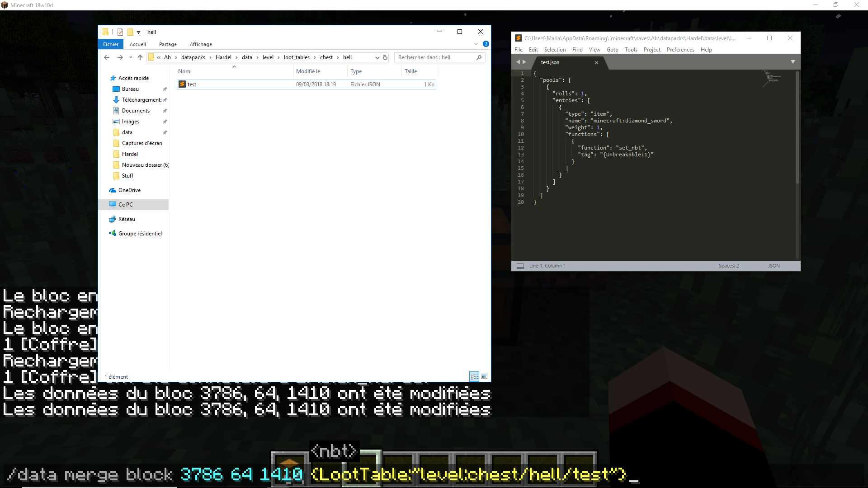Open Sublime's tab list dropdown arrow

click(793, 62)
